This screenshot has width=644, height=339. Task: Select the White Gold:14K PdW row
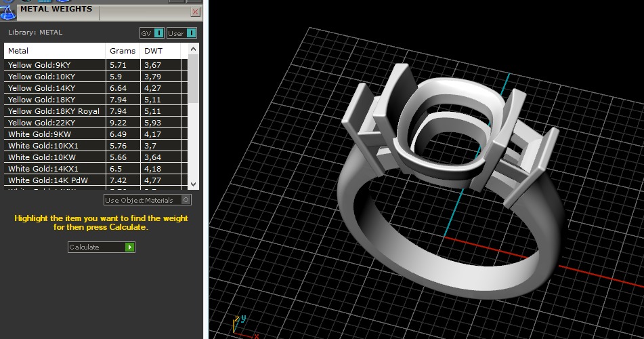tap(95, 180)
